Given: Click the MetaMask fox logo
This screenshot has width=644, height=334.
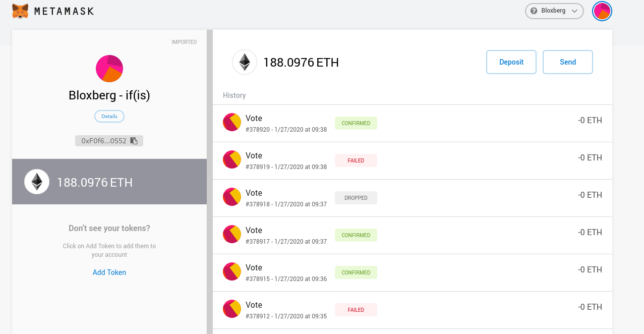Looking at the screenshot, I should click(x=20, y=11).
